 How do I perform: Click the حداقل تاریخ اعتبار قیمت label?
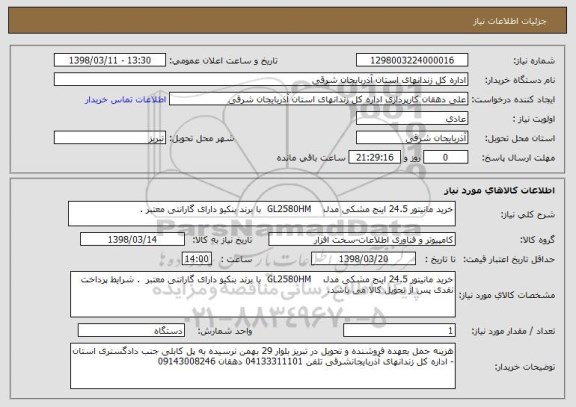click(509, 259)
